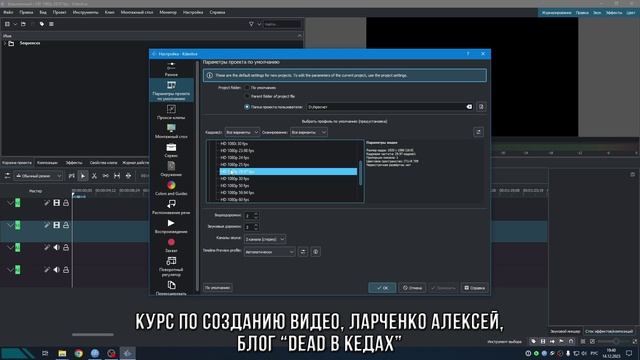Click the create folder icon in project bin
Image resolution: width=640 pixels, height=360 pixels.
(23, 24)
